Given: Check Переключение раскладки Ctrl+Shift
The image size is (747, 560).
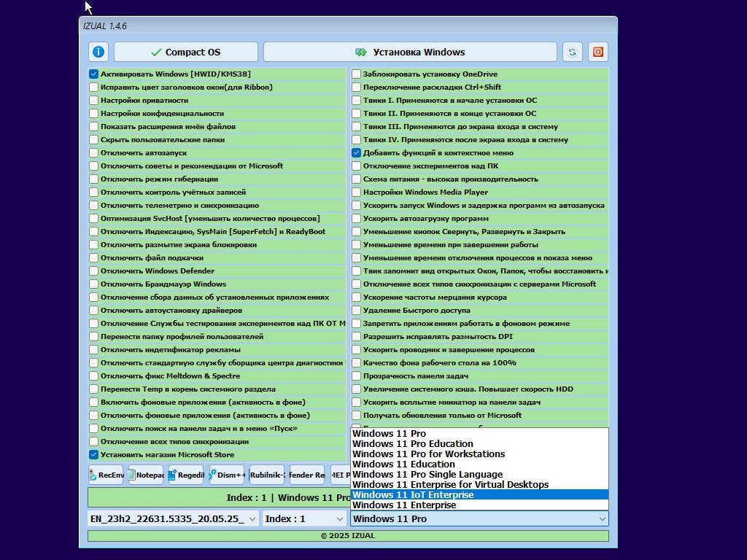Looking at the screenshot, I should (x=356, y=87).
